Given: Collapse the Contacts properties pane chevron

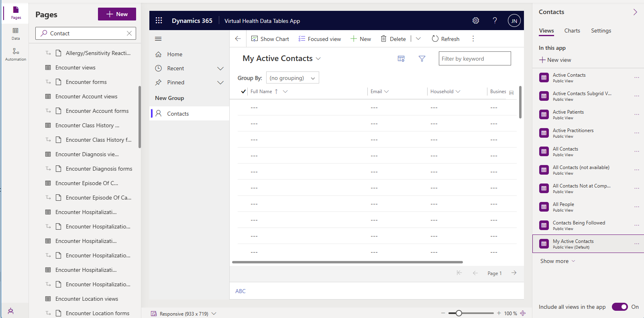Looking at the screenshot, I should 635,12.
